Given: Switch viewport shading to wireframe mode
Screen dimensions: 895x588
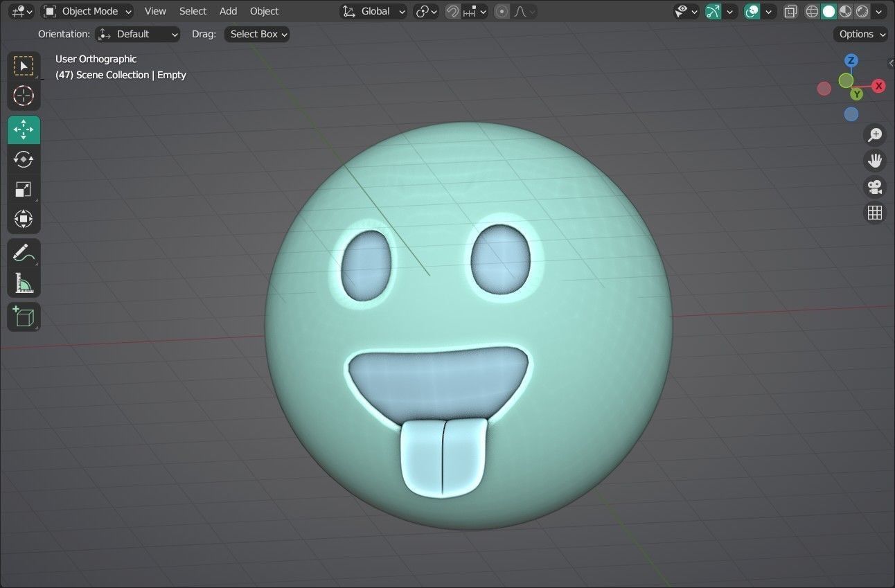Looking at the screenshot, I should pos(811,11).
